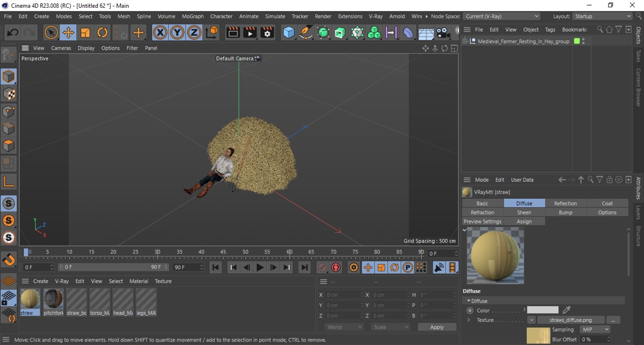Click the straws_diffuse.png texture button
Screen dimensions: 644x345
coord(571,320)
